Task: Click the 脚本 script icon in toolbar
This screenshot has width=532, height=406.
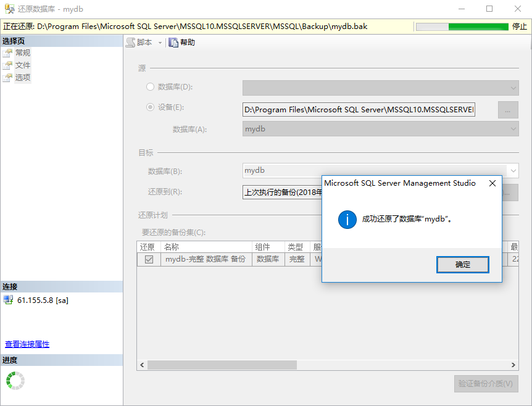Action: point(131,43)
